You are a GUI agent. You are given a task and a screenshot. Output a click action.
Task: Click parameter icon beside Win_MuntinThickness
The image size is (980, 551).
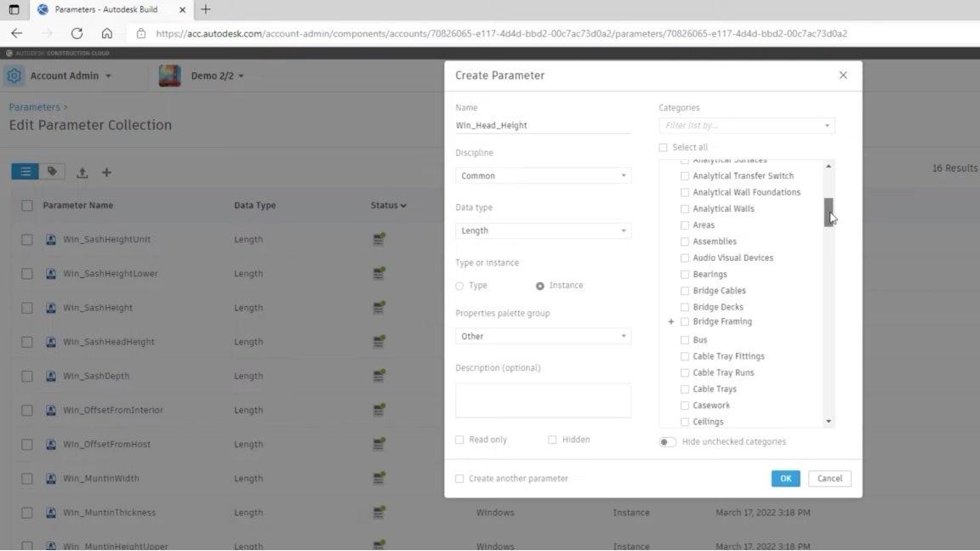51,512
